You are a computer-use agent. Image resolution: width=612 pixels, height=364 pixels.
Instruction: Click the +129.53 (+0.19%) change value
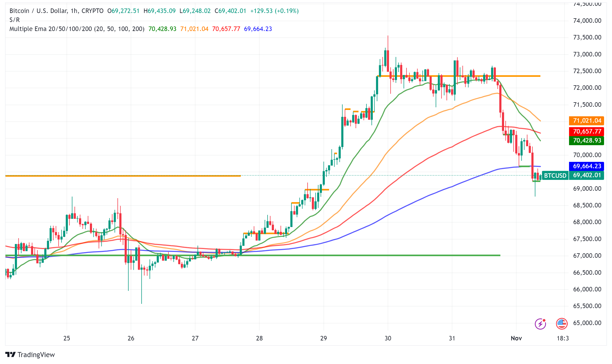pyautogui.click(x=274, y=11)
